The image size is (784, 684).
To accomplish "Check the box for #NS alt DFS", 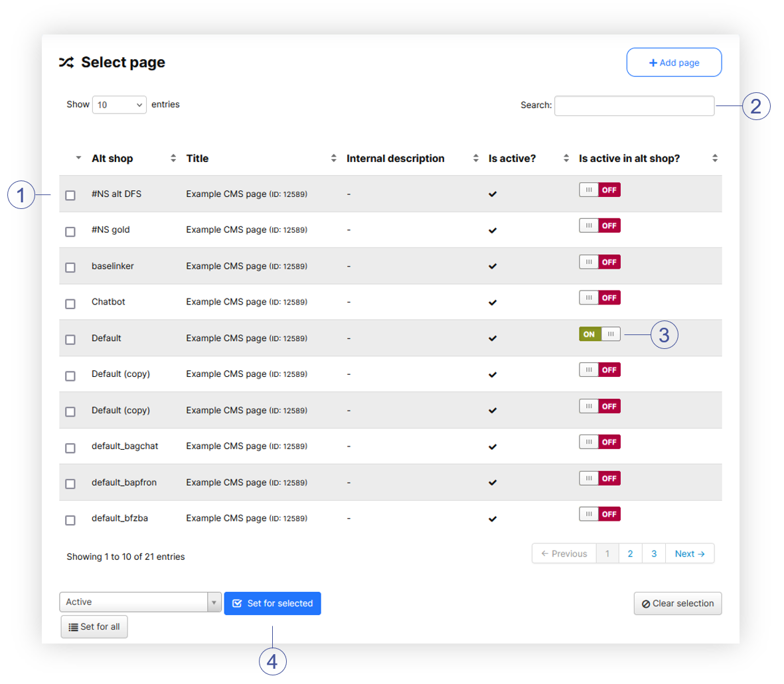I will (x=70, y=195).
